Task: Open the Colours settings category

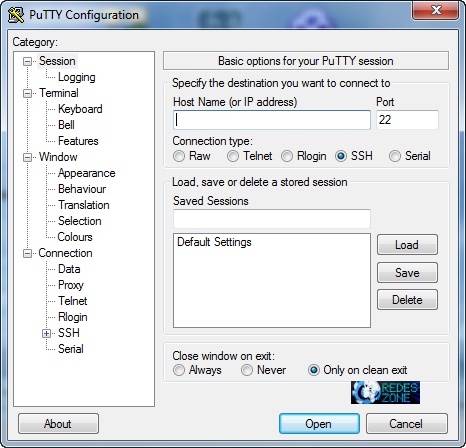Action: click(75, 237)
